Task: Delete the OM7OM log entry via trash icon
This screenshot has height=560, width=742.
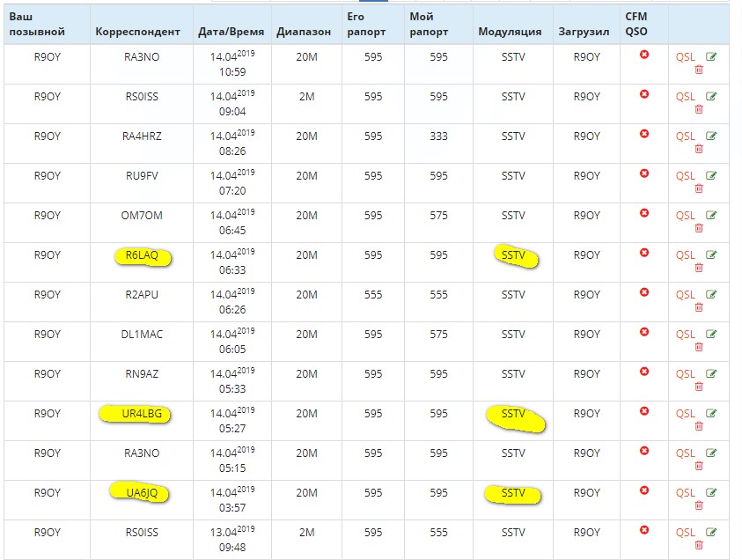Action: coord(699,228)
